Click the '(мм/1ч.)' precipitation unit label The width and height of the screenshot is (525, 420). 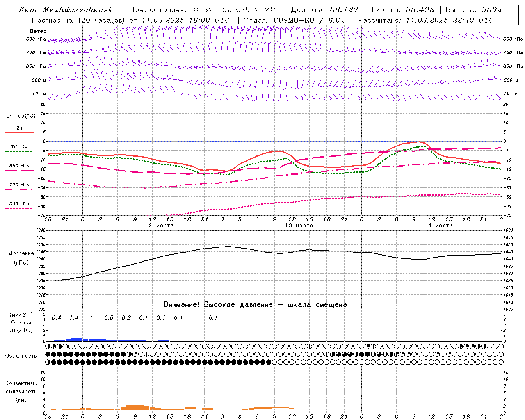[21, 330]
